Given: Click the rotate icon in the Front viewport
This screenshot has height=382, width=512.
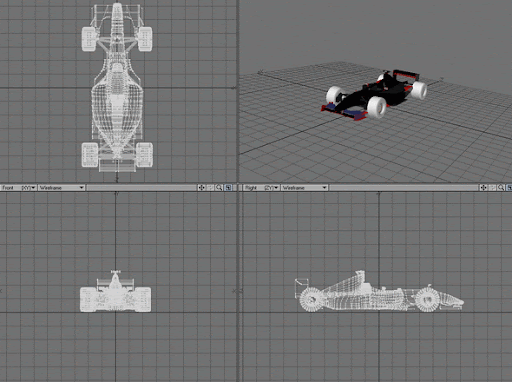Looking at the screenshot, I should click(210, 188).
